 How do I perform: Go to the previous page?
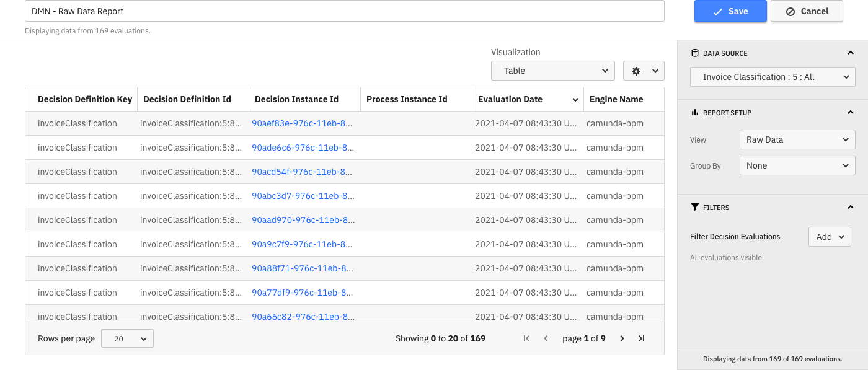[546, 338]
